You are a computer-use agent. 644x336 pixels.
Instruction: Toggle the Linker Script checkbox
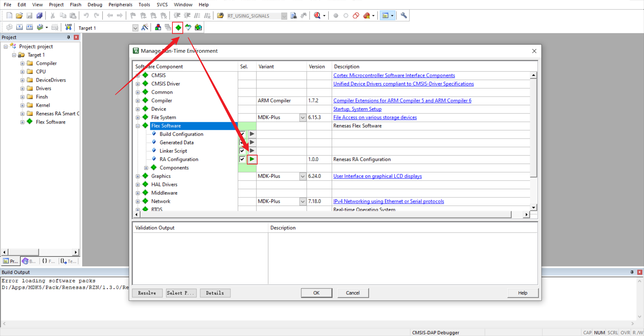[x=242, y=151]
